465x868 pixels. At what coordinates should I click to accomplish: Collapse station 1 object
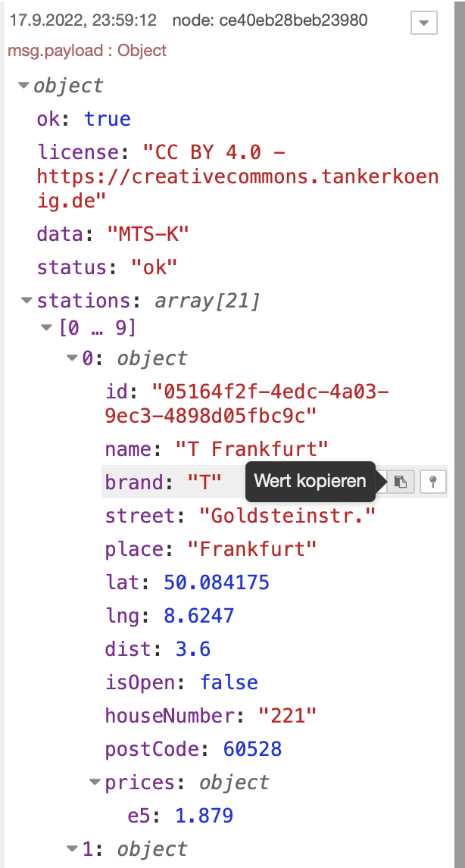tap(73, 849)
